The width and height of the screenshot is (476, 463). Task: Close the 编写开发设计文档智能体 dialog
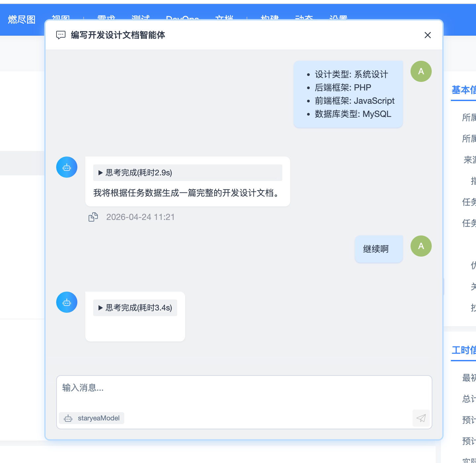(427, 35)
